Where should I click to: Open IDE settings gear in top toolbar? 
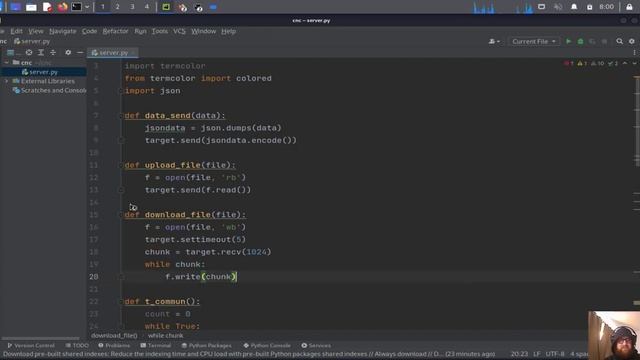tap(632, 41)
